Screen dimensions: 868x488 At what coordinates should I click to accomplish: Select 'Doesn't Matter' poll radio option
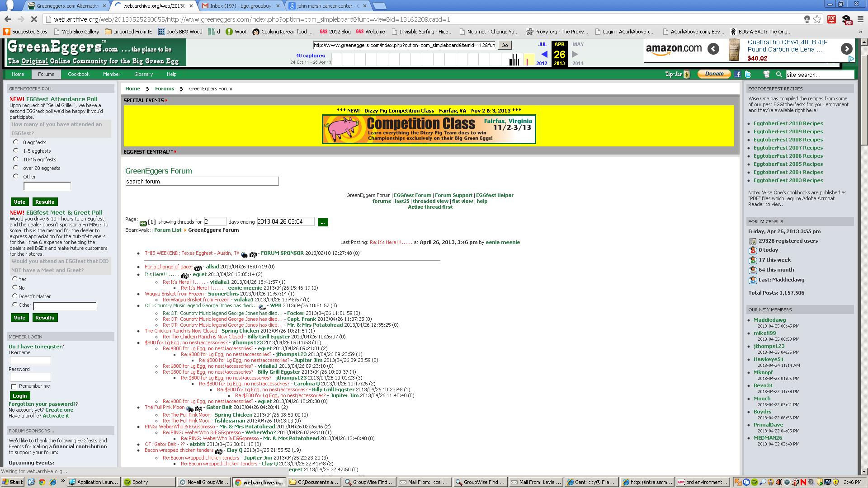(15, 296)
